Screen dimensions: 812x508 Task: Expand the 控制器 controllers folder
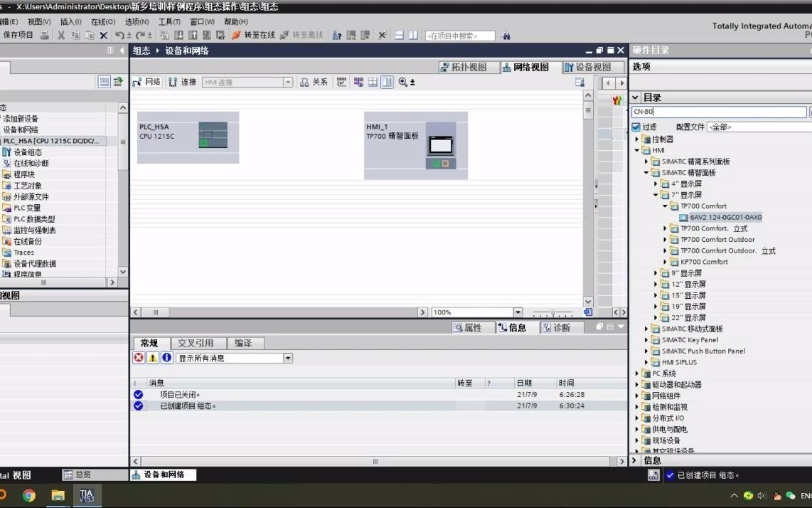[637, 139]
